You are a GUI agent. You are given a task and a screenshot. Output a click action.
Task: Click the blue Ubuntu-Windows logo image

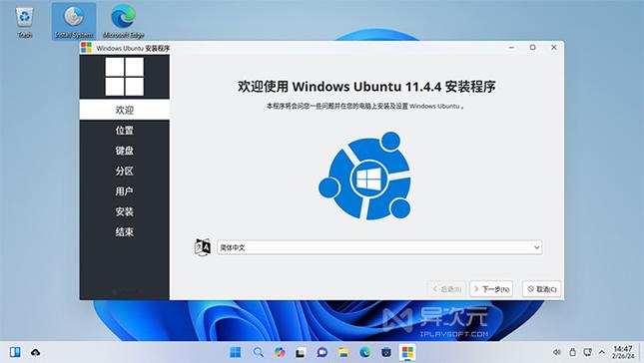(x=365, y=176)
